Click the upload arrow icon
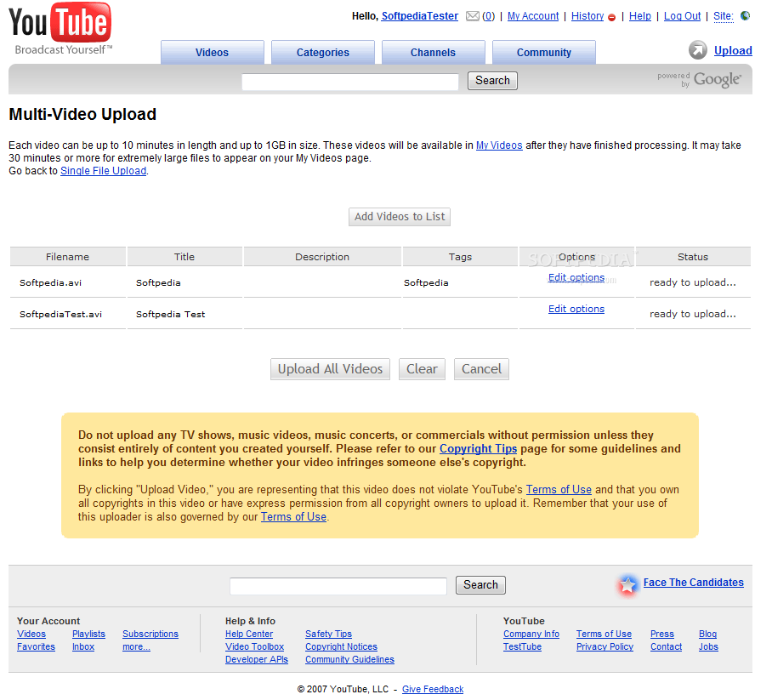Viewport: 772px width, 700px height. (698, 50)
